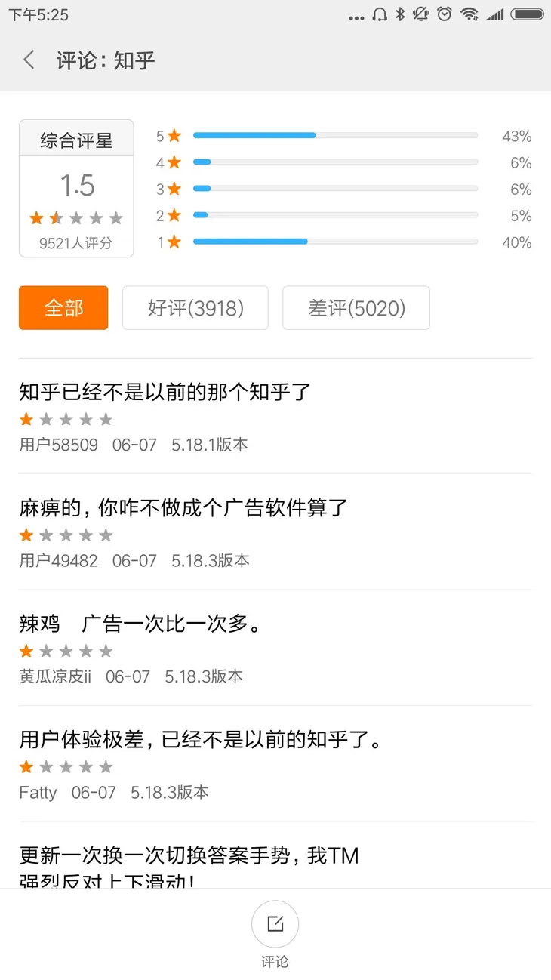The image size is (551, 980).
Task: Tap the Bluetooth status icon
Action: pos(401,14)
